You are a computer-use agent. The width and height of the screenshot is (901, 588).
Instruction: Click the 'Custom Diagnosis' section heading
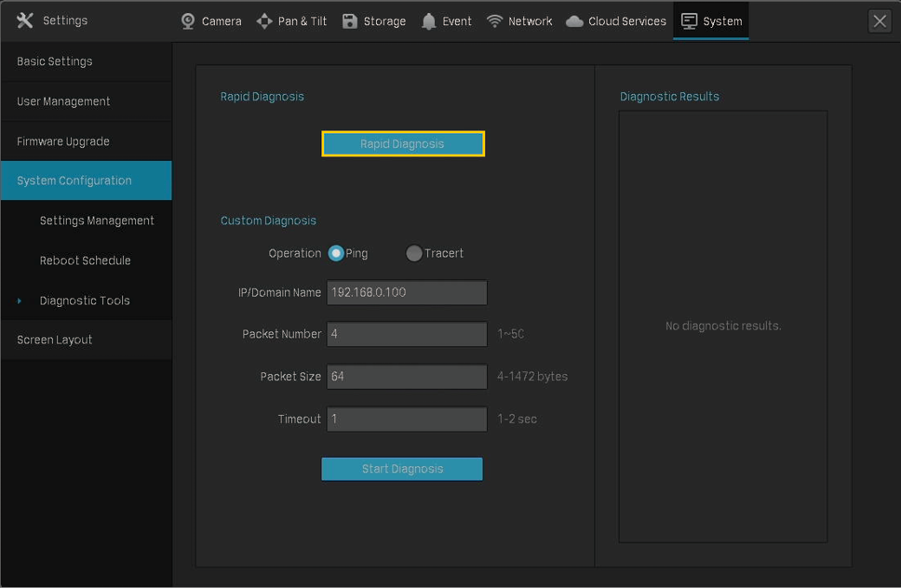click(268, 220)
